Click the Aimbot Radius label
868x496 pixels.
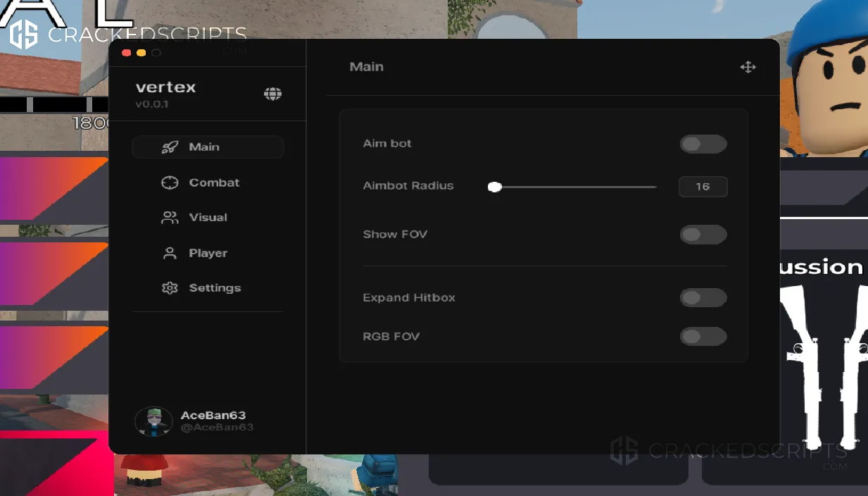point(408,186)
